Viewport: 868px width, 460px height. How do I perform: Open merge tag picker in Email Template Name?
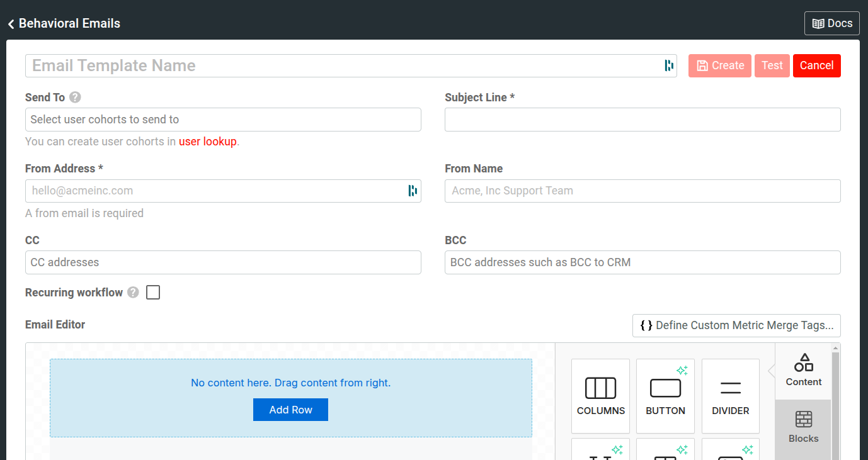[668, 65]
